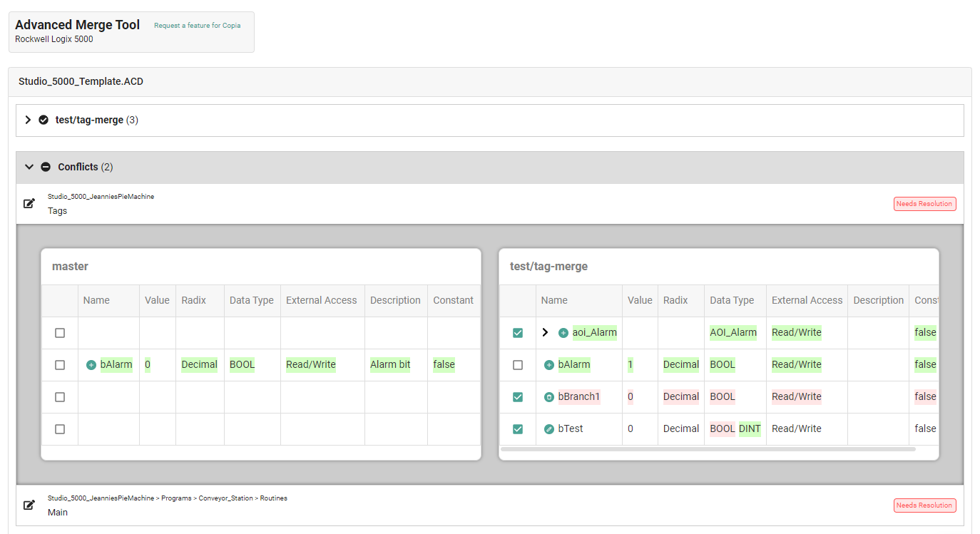Screen dimensions: 980x534
Task: Click the Data Type column header in master
Action: [251, 300]
